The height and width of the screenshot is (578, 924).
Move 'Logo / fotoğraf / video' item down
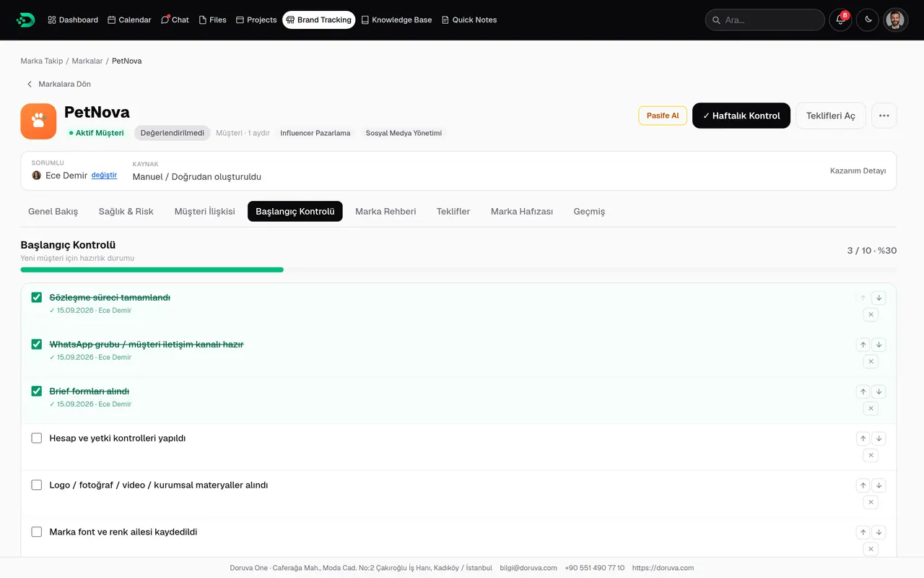click(879, 486)
